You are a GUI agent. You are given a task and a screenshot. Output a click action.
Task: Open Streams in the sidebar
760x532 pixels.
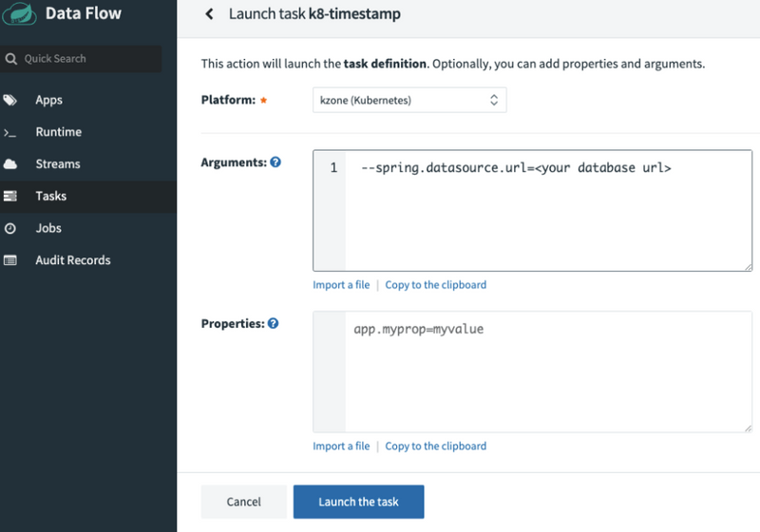(x=88, y=164)
